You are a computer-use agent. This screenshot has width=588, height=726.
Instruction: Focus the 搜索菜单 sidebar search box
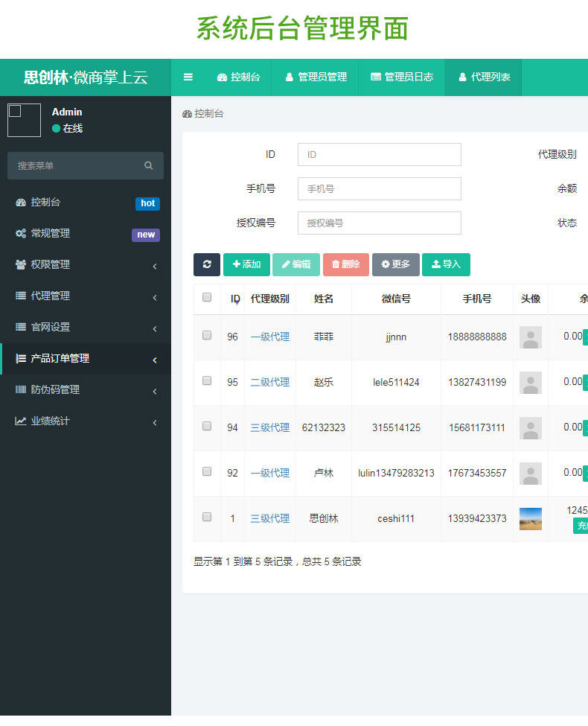click(86, 166)
